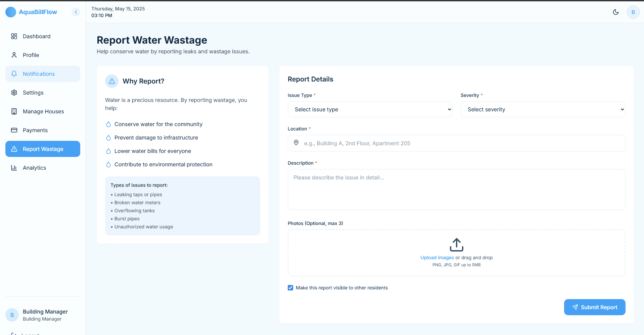Click the upload arrow icon for photos
The image size is (644, 335).
[456, 245]
